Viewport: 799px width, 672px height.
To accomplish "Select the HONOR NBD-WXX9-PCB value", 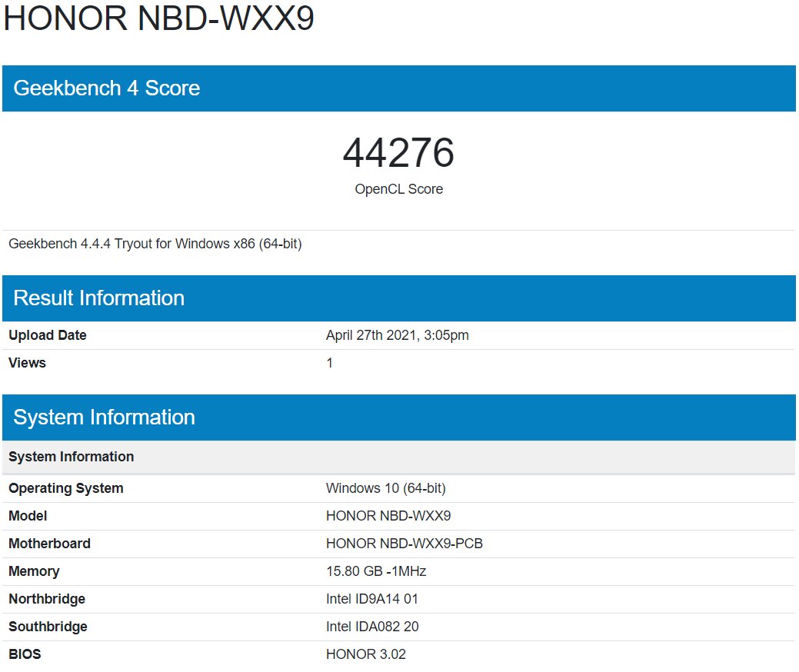I will tap(404, 543).
